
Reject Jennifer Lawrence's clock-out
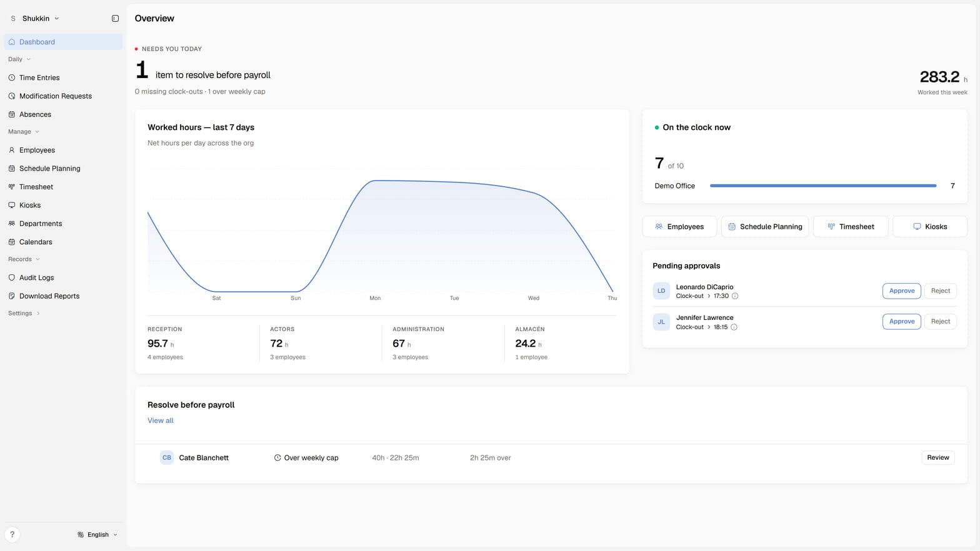tap(940, 322)
